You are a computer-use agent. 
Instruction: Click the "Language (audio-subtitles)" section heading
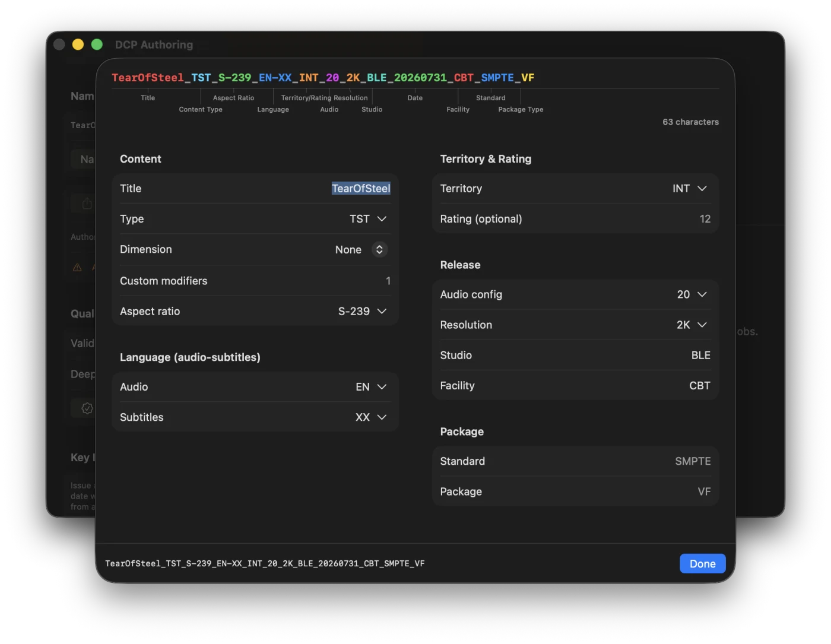190,357
